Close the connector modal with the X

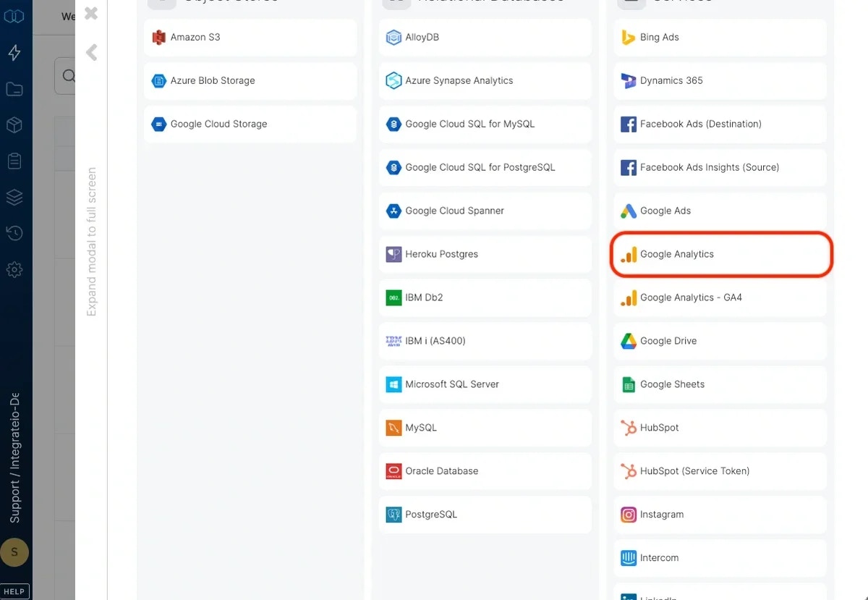90,14
